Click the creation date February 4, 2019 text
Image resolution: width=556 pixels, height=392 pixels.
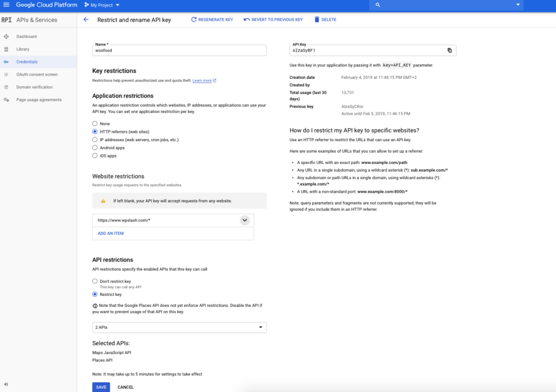tap(378, 77)
